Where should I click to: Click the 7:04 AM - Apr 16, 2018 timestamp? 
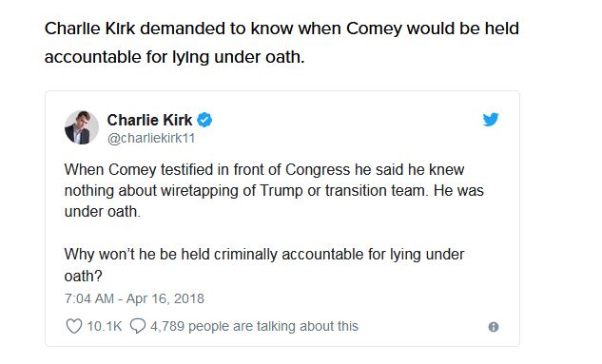tap(134, 298)
